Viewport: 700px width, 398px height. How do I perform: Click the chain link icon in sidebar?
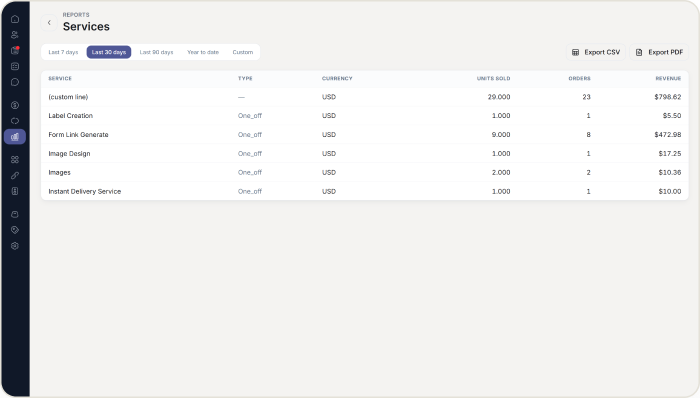tap(15, 175)
